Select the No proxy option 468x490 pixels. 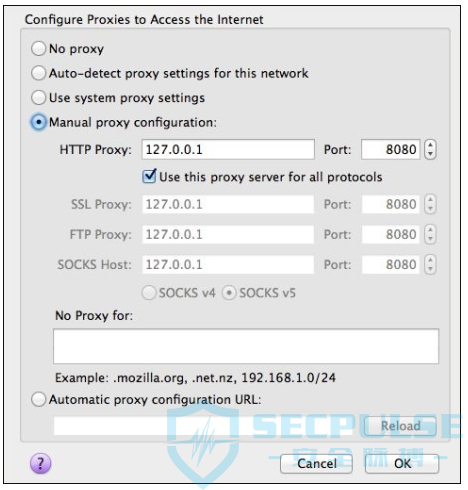tap(38, 48)
